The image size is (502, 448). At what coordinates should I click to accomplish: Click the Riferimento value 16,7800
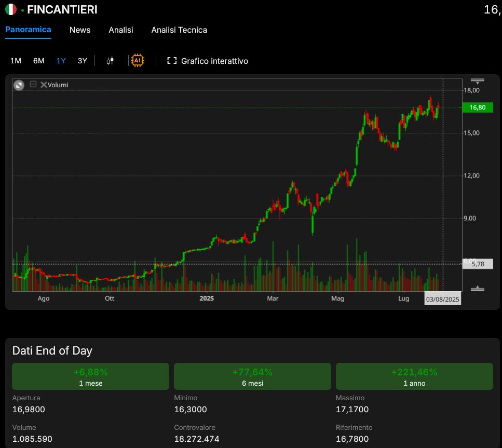click(x=352, y=439)
